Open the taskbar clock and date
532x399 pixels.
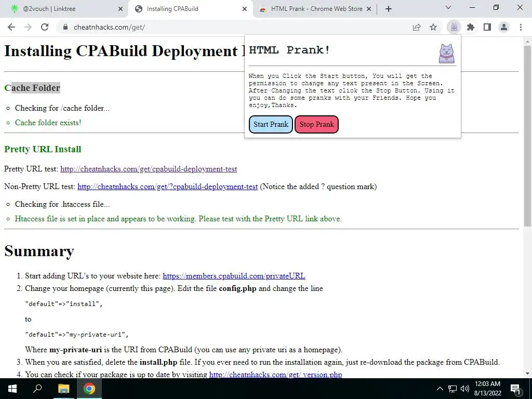click(487, 389)
